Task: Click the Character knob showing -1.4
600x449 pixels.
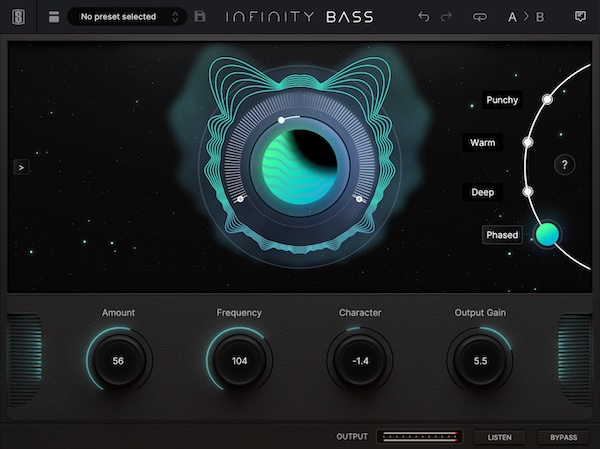Action: (x=360, y=361)
